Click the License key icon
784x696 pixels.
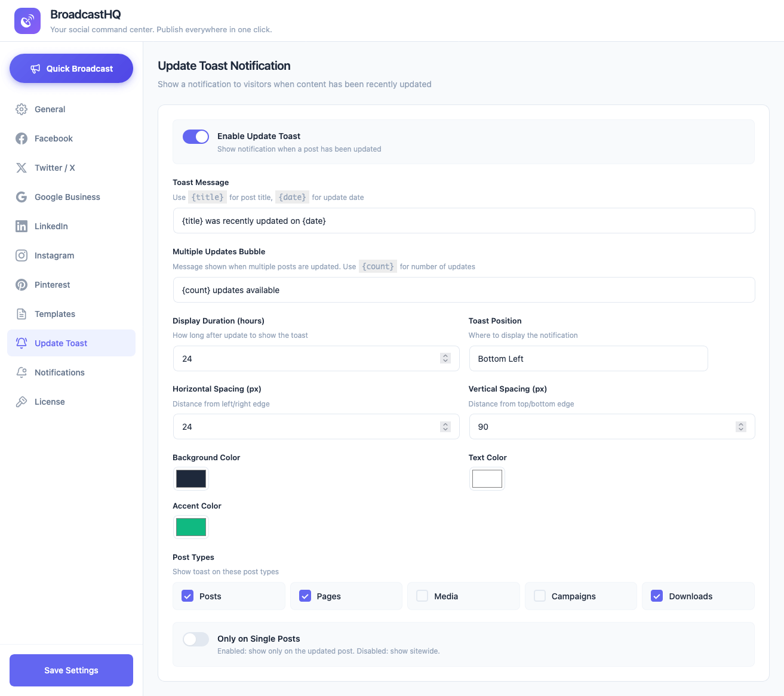tap(21, 402)
